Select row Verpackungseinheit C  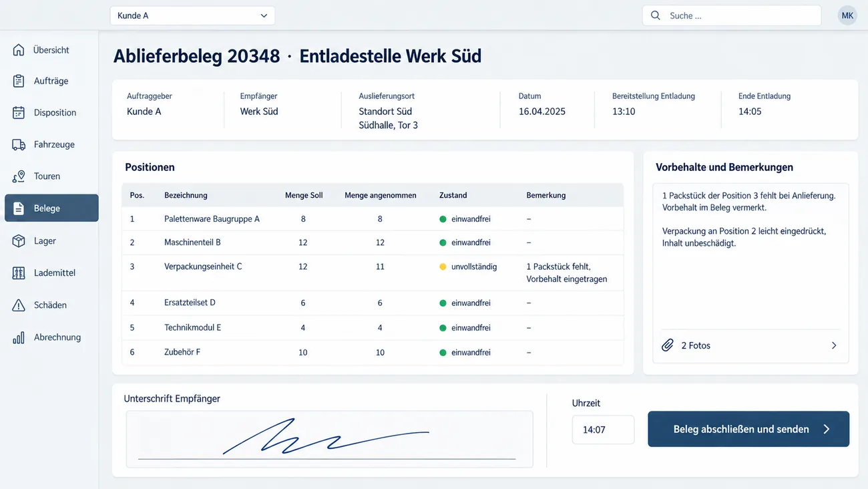(x=373, y=273)
